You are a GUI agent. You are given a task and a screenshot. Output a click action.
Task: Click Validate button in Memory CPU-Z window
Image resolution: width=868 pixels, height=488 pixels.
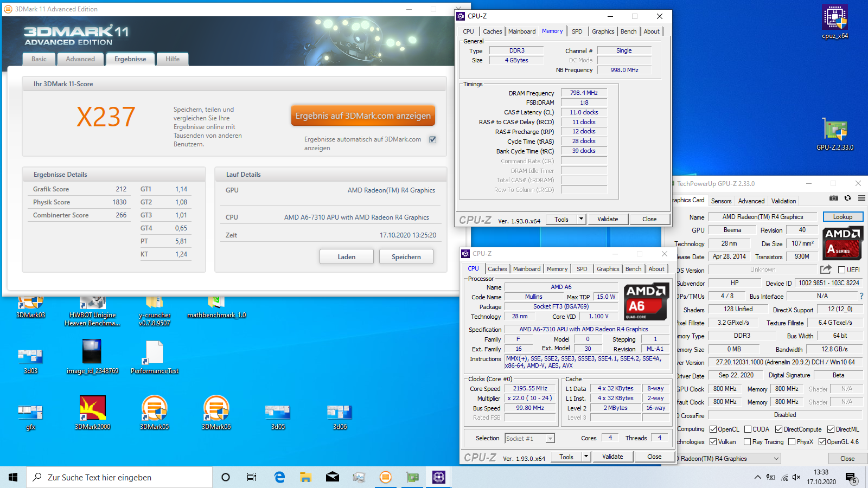tap(608, 219)
